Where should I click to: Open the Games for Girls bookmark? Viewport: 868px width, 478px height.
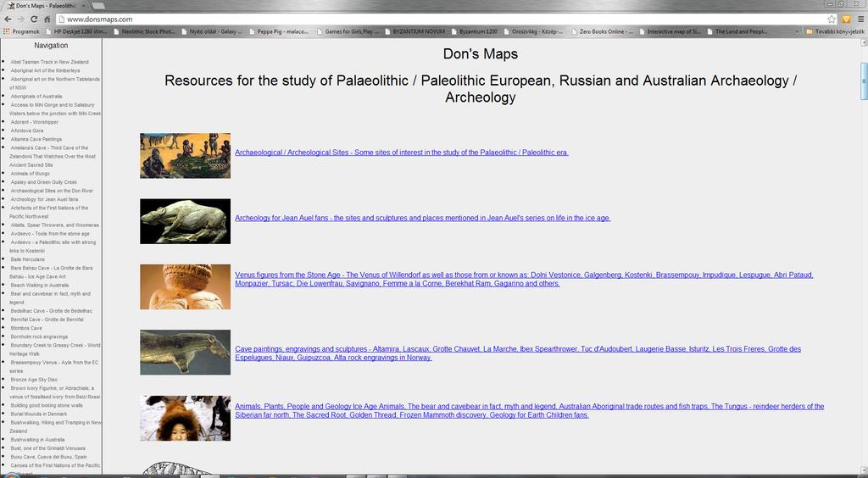tap(348, 31)
